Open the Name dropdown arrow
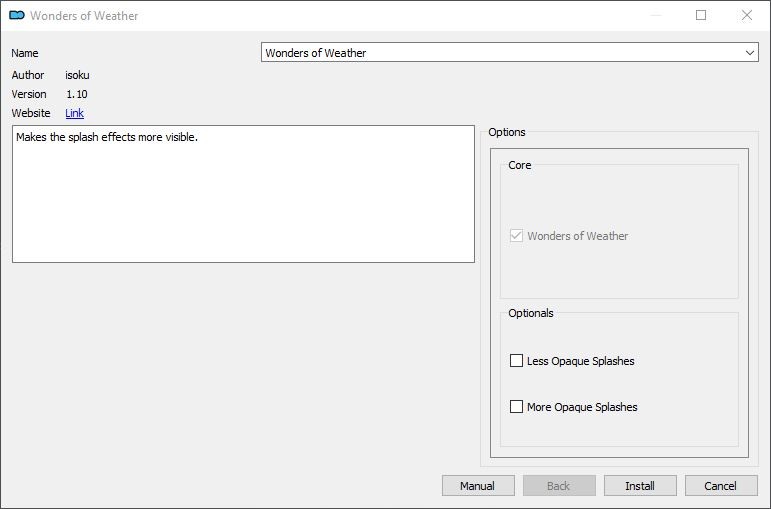771x509 pixels. (749, 53)
